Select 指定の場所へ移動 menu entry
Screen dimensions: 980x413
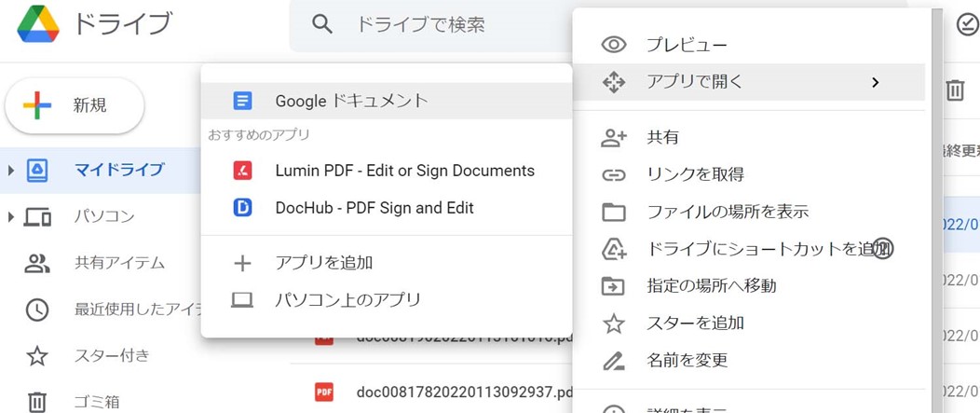click(x=749, y=286)
